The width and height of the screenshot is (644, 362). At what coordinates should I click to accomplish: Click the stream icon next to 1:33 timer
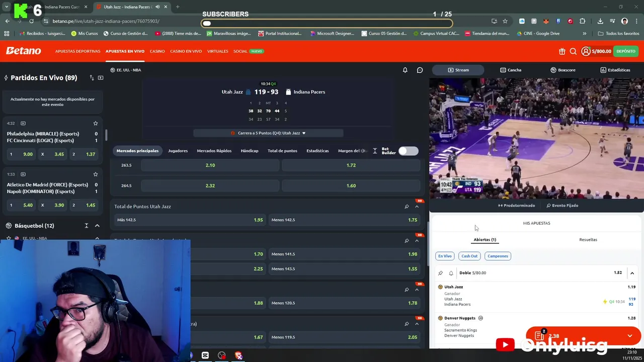23,174
